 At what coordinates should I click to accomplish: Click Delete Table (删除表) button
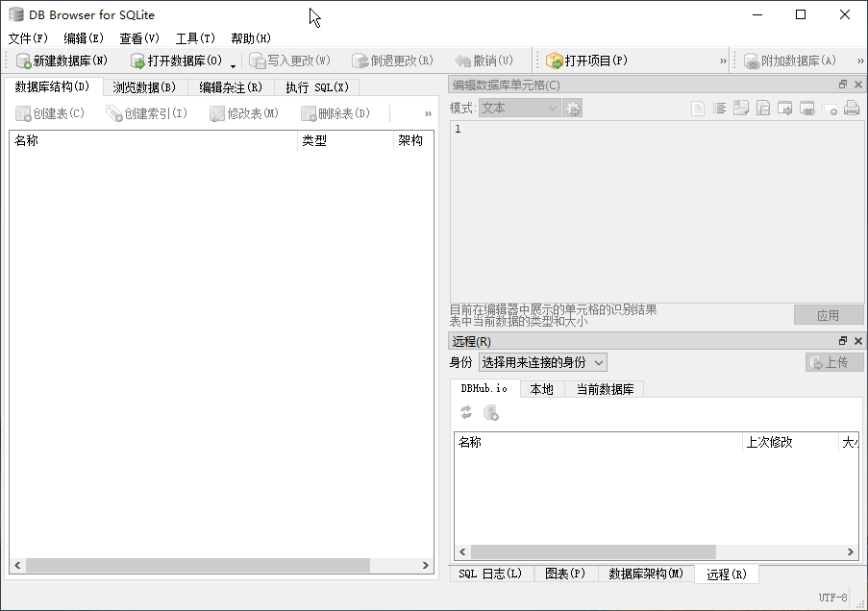coord(335,113)
